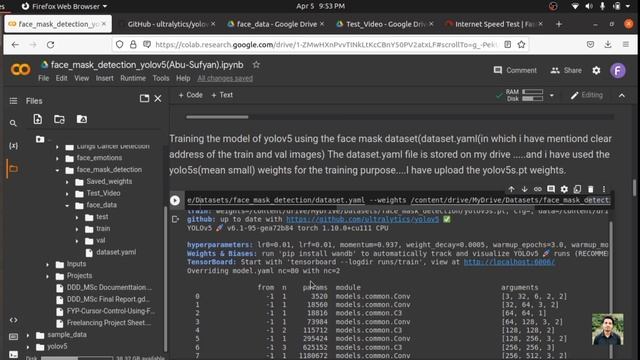Open the system clock Apr 5
640x360 pixels.
point(320,6)
